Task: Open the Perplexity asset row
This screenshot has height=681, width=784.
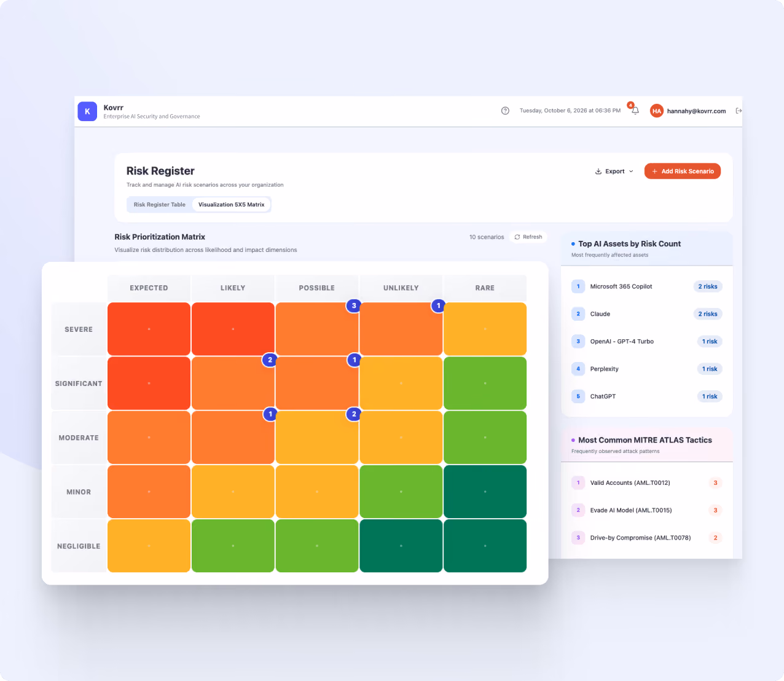Action: (646, 369)
